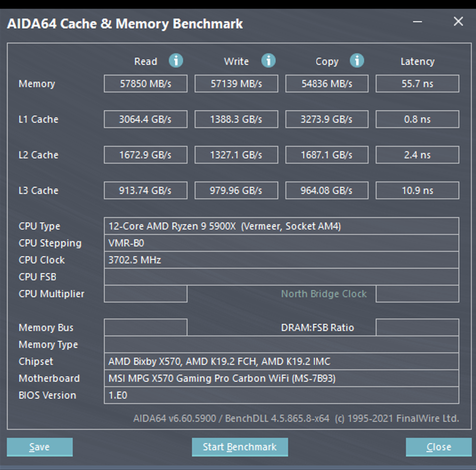Click the Memory Bus label
476x470 pixels.
click(46, 327)
